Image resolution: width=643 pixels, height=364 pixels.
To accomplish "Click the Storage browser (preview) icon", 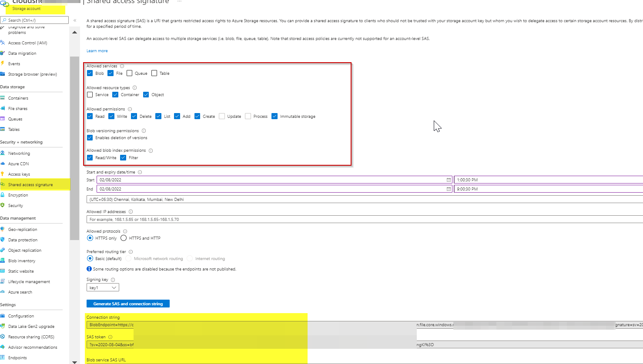I will [3, 74].
